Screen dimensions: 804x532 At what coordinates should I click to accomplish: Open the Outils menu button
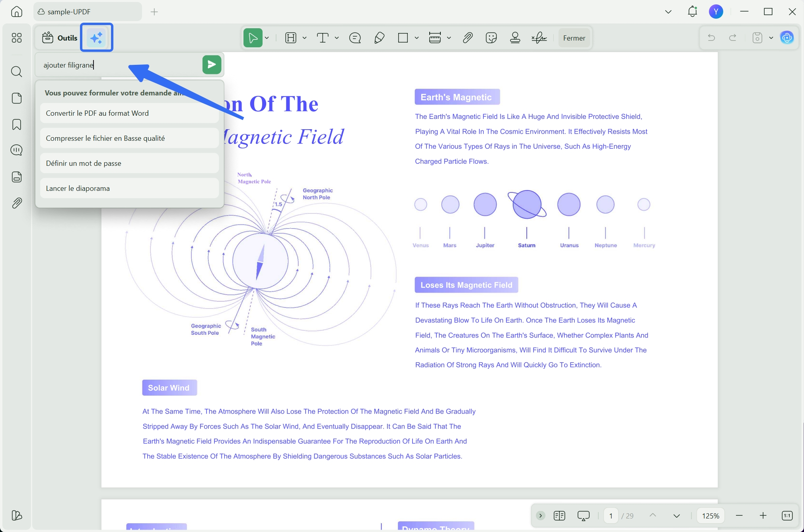pyautogui.click(x=60, y=38)
